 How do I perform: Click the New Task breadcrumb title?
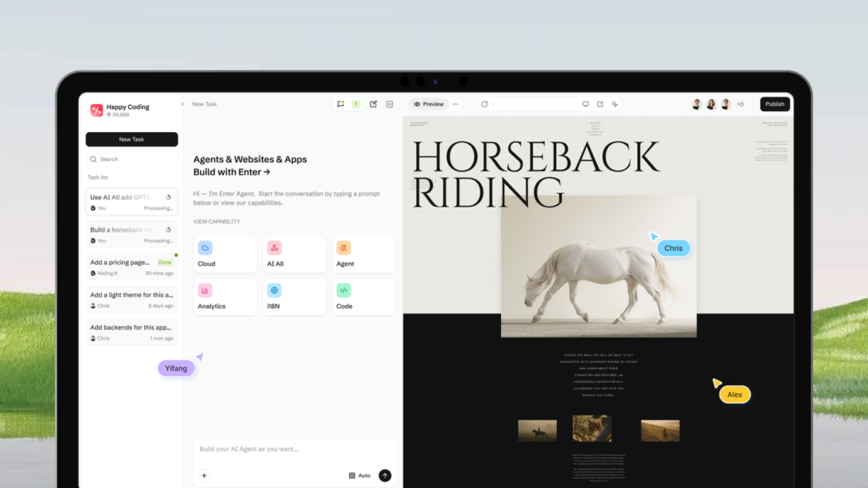pos(204,104)
